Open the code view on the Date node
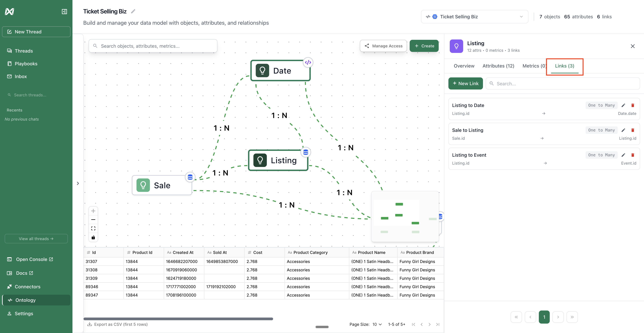The height and width of the screenshot is (333, 644). pyautogui.click(x=308, y=62)
